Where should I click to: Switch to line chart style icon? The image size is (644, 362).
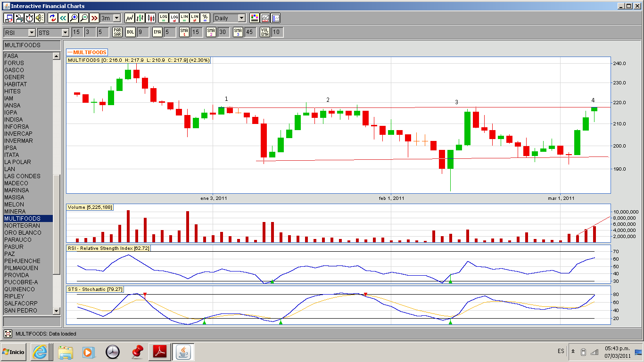pos(130,18)
